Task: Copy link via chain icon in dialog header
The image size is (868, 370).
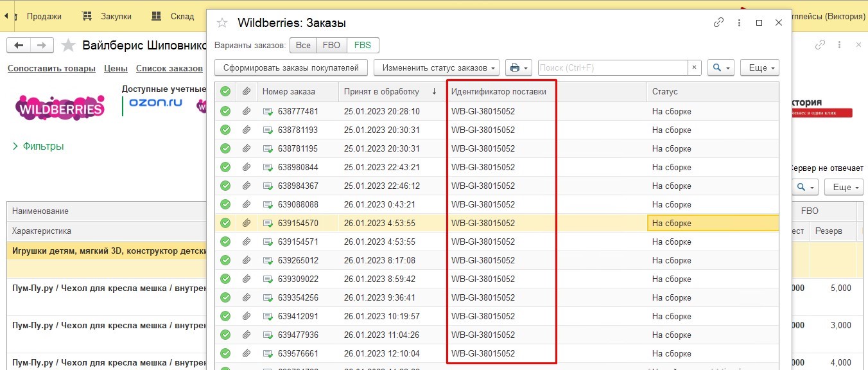Action: point(718,22)
